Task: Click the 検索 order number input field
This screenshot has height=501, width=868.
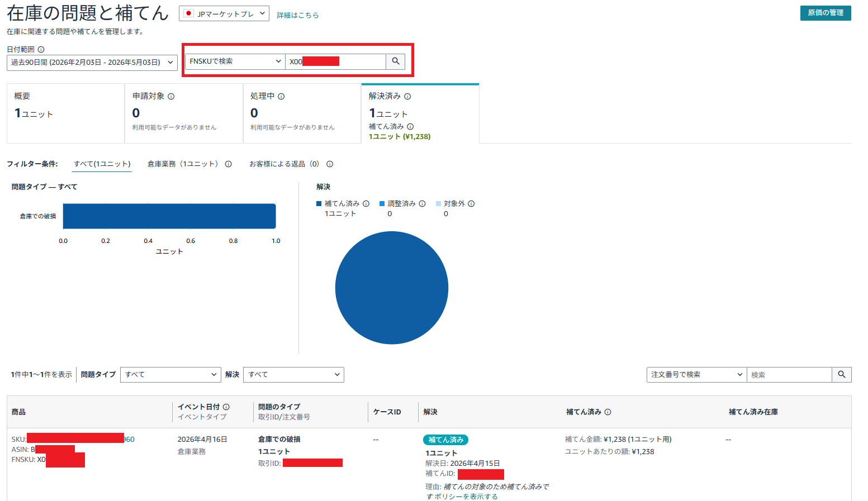Action: (x=789, y=375)
